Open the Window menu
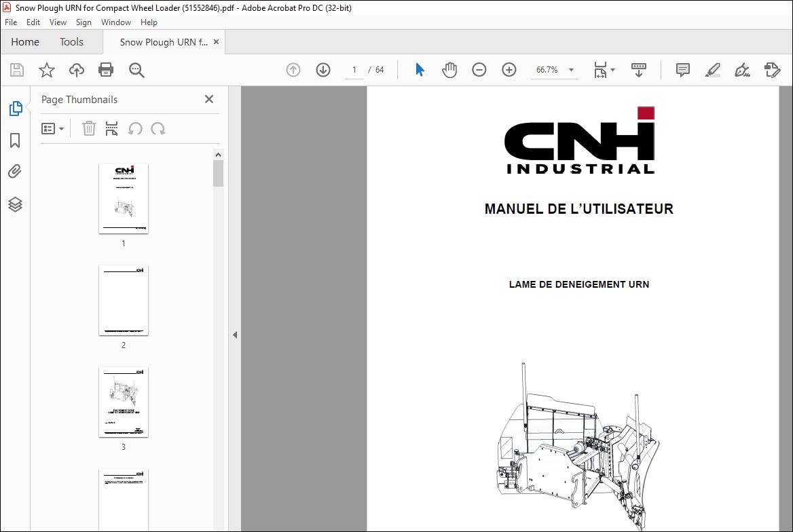The width and height of the screenshot is (793, 532). tap(116, 22)
